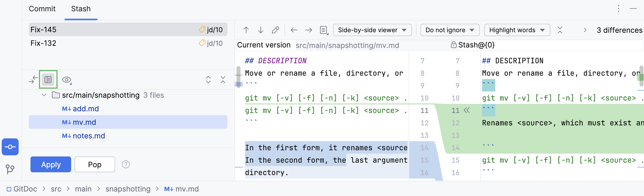
Task: Open the Side-by-side viewer dropdown
Action: click(372, 30)
